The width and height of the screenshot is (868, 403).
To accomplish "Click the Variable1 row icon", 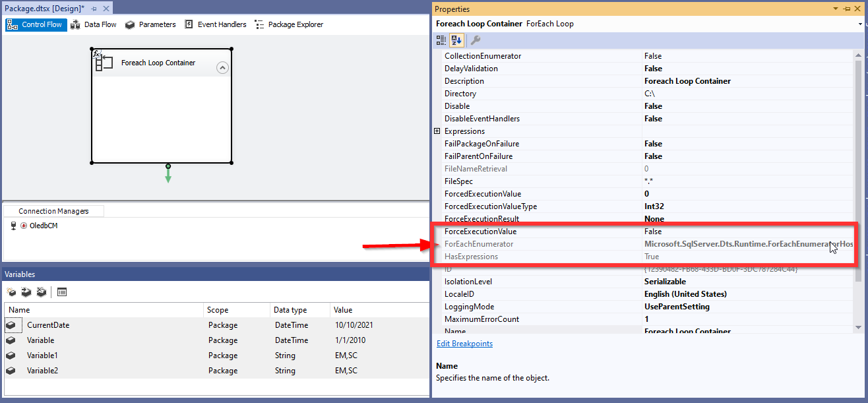I will (x=11, y=356).
